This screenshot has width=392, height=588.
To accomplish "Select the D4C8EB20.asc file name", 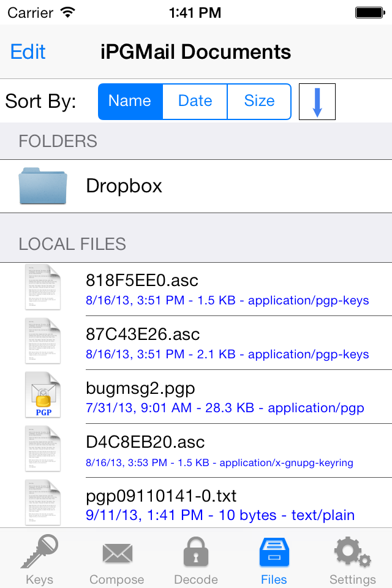I will [145, 442].
